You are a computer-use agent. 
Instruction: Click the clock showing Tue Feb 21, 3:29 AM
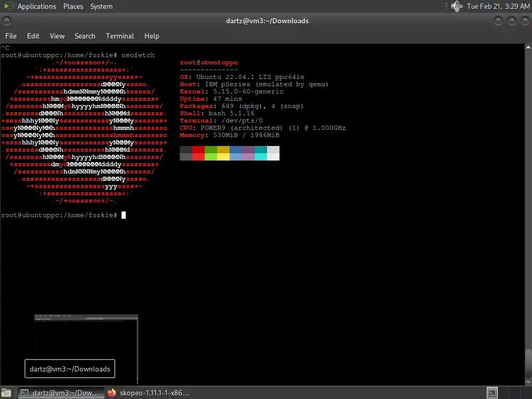click(498, 6)
